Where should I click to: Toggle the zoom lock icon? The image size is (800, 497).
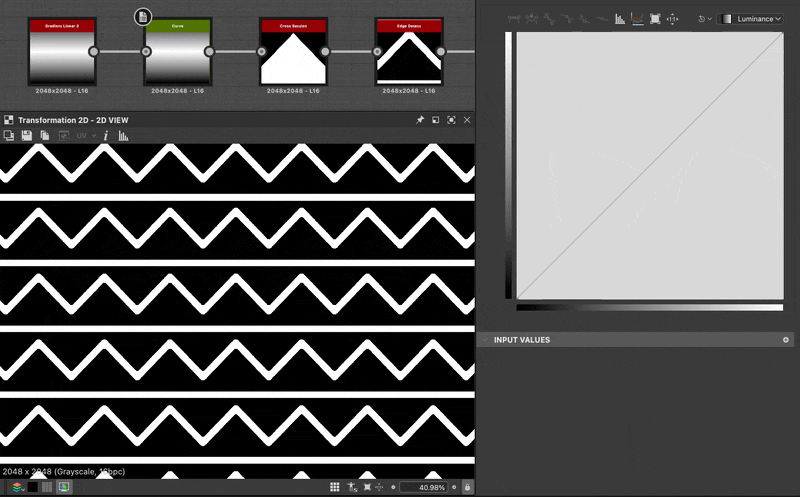[x=467, y=487]
